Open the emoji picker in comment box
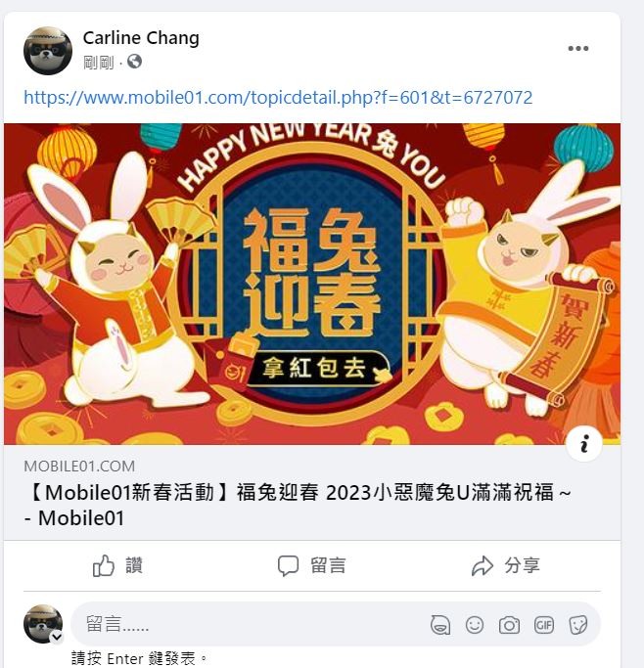644x668 pixels. pyautogui.click(x=475, y=625)
